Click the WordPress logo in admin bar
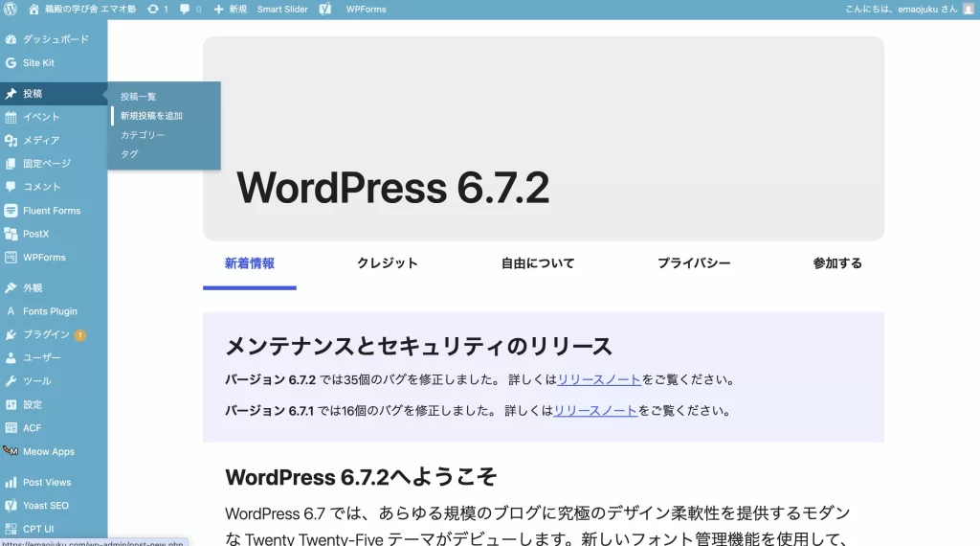The image size is (980, 546). 11,9
